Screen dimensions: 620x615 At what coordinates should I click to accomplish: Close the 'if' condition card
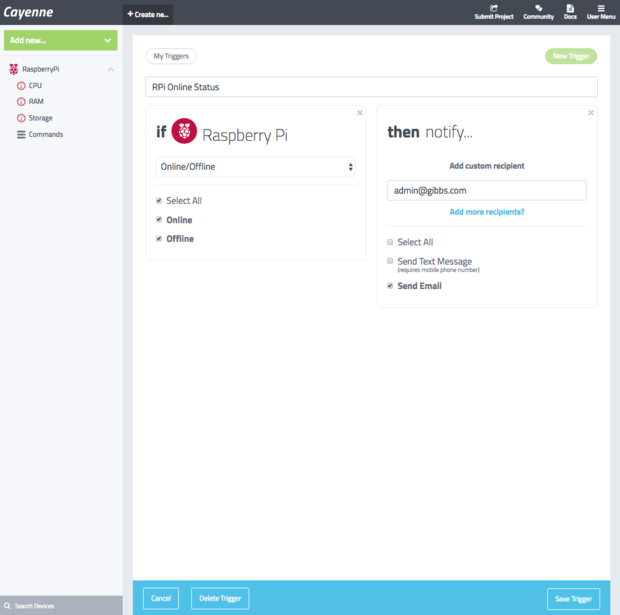click(359, 113)
